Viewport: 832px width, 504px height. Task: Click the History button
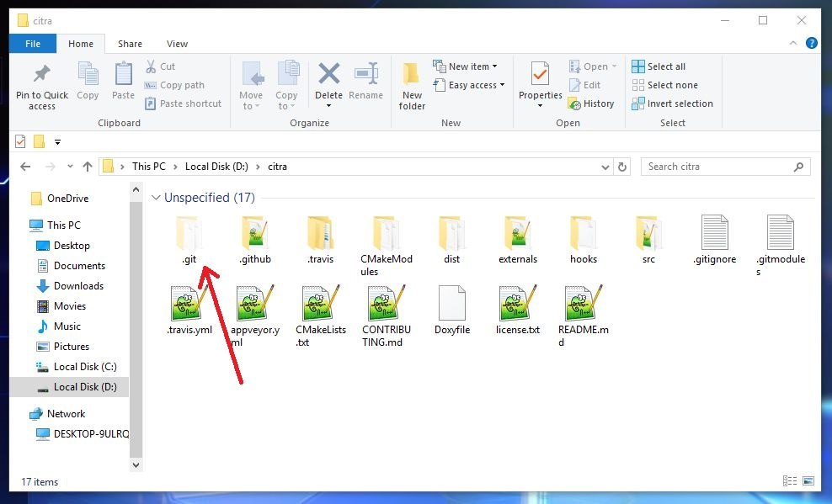point(591,103)
